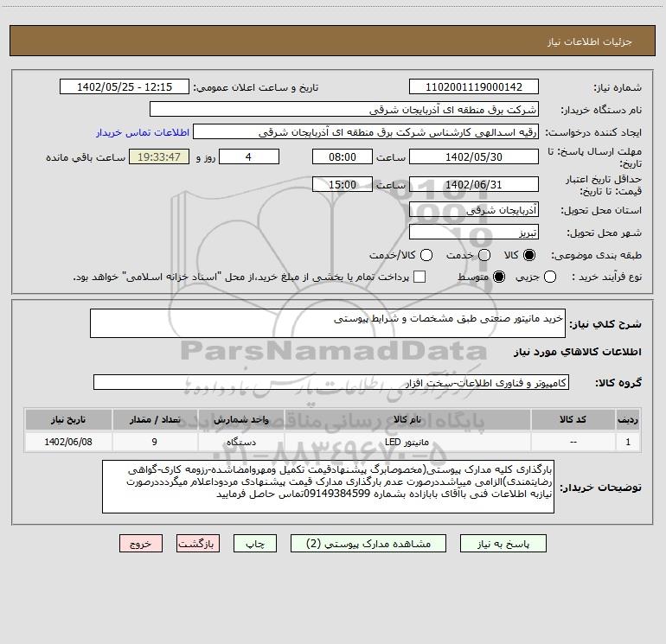This screenshot has width=666, height=644.
Task: Click the remaining days field showing 4
Action: pos(249,156)
